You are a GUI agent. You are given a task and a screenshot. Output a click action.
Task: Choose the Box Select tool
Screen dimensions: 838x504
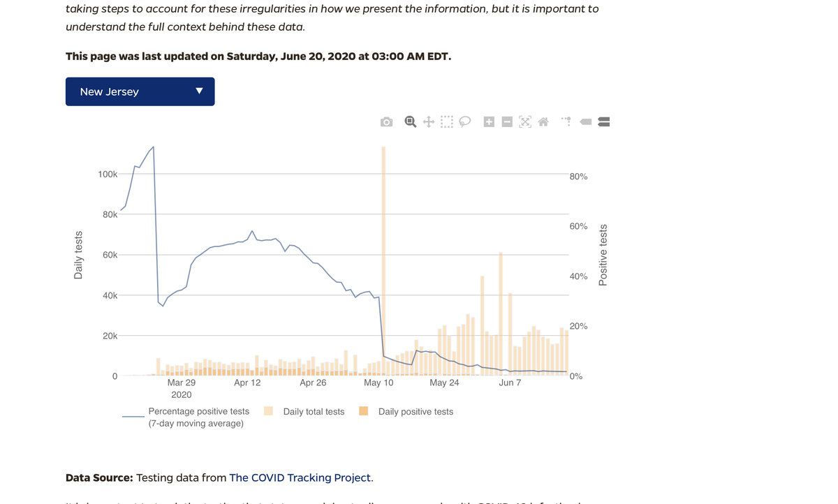[447, 122]
